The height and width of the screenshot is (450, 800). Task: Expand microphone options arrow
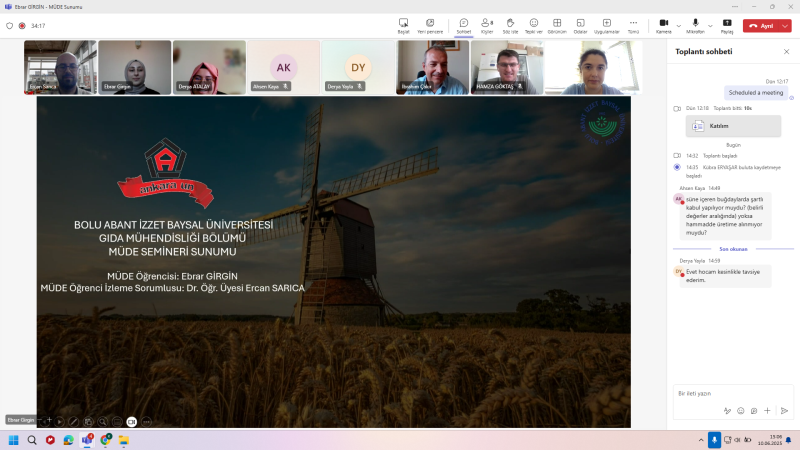[x=710, y=26]
